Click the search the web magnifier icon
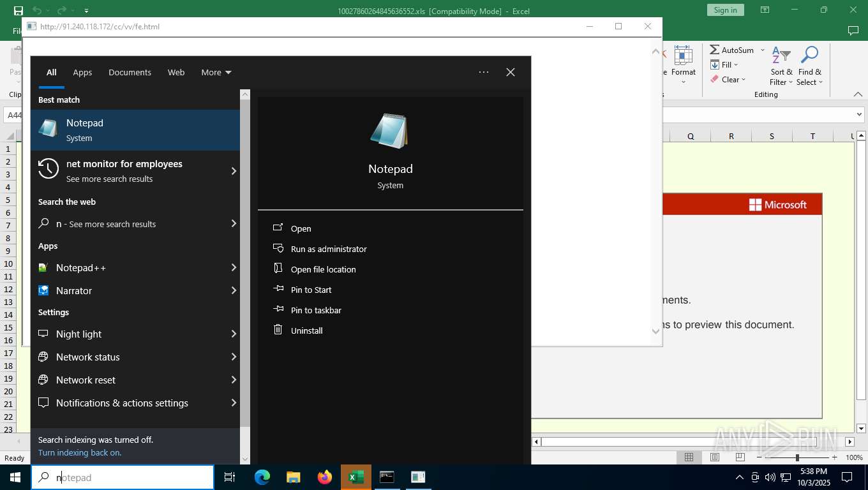This screenshot has height=490, width=868. tap(43, 223)
